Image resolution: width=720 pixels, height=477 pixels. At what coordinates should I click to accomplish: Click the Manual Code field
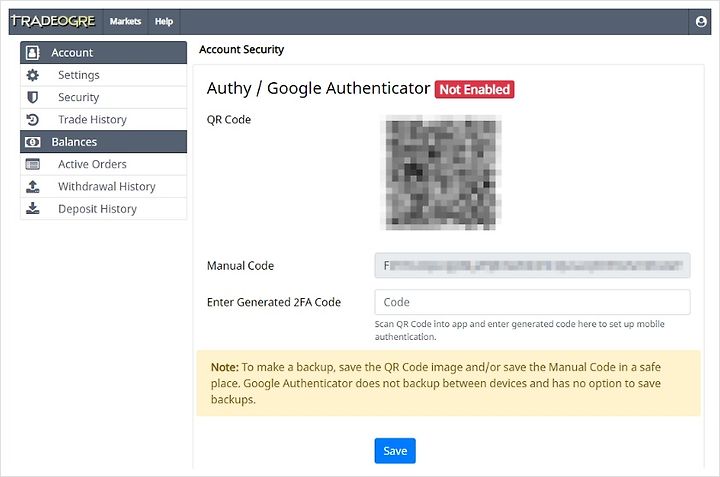[x=532, y=265]
